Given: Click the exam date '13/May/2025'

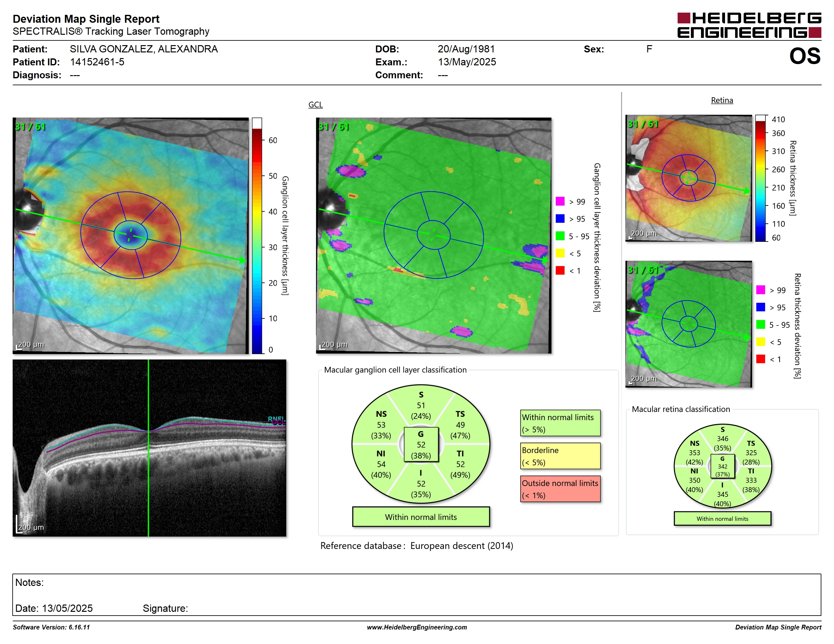Looking at the screenshot, I should pos(467,62).
